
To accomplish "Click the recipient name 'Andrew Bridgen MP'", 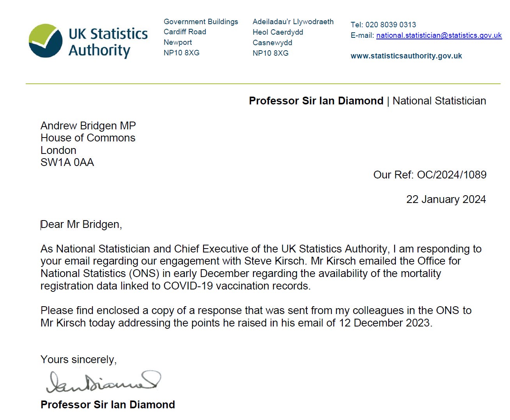I will coord(88,126).
